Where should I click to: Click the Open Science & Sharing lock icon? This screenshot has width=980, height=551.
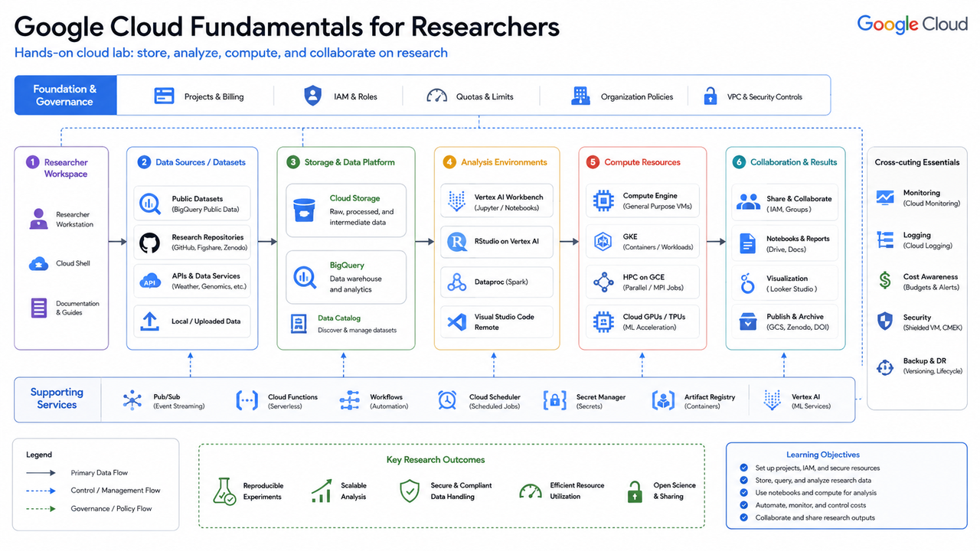[635, 491]
